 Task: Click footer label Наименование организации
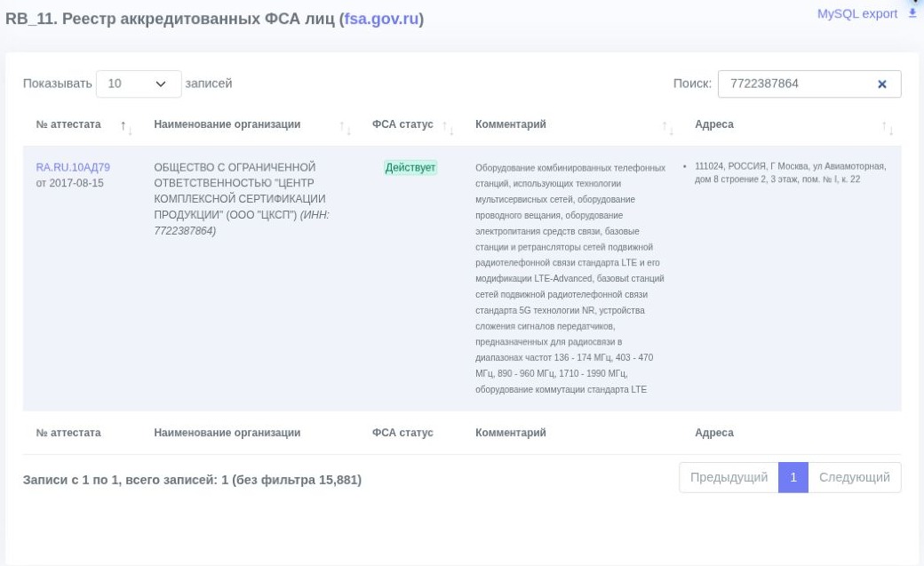click(227, 433)
